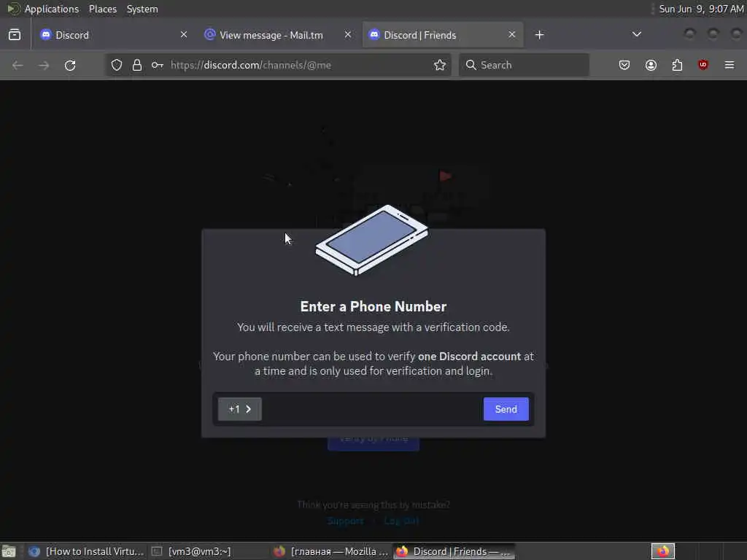Reload the current page

pos(70,65)
